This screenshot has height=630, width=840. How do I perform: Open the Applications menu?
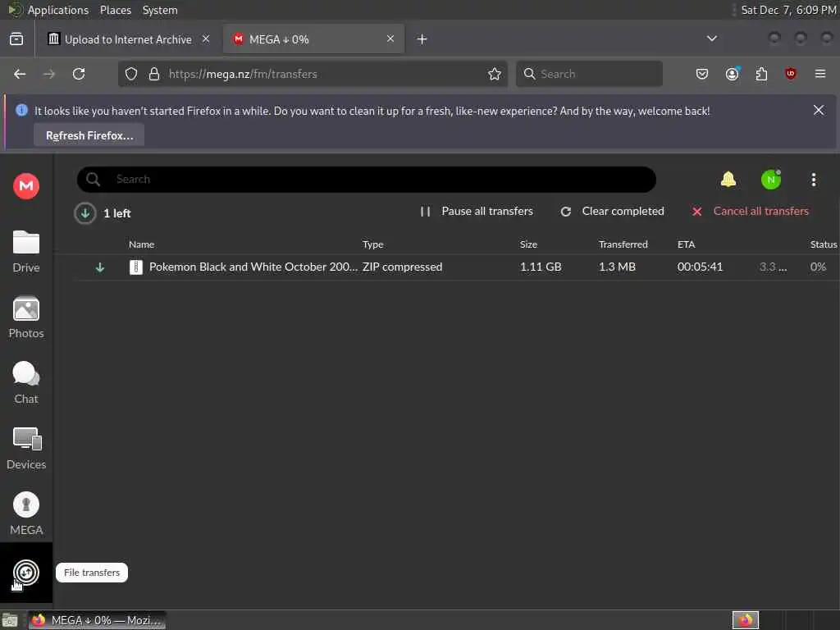[x=58, y=10]
